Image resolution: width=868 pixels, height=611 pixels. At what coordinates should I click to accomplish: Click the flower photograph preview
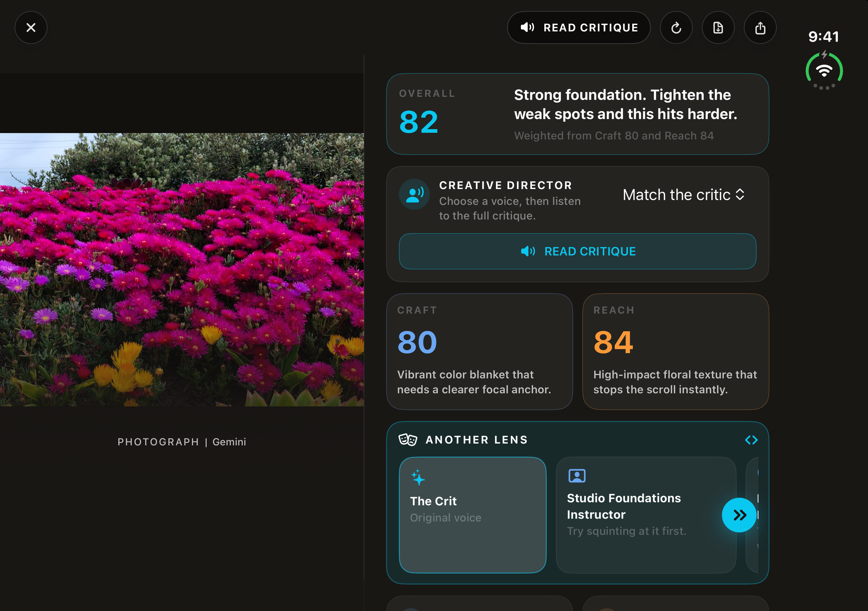pos(182,269)
